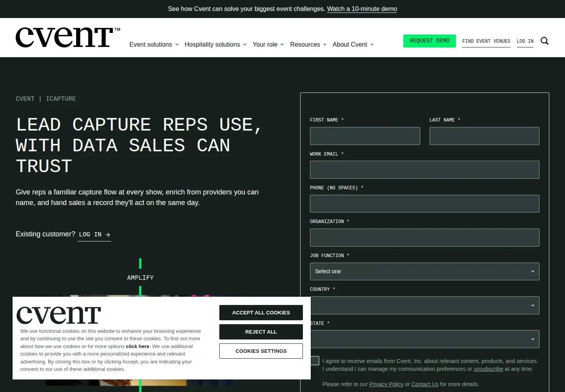Open the Country dropdown
Image resolution: width=565 pixels, height=392 pixels.
(x=425, y=305)
